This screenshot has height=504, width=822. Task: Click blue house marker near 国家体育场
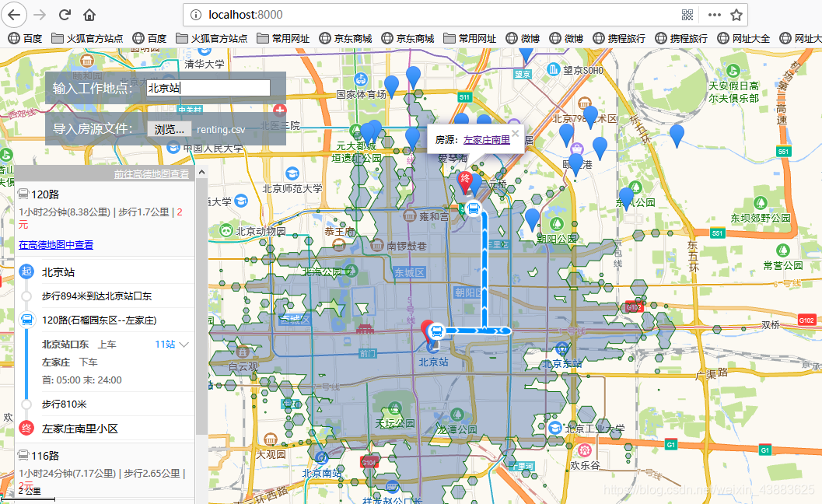(391, 85)
